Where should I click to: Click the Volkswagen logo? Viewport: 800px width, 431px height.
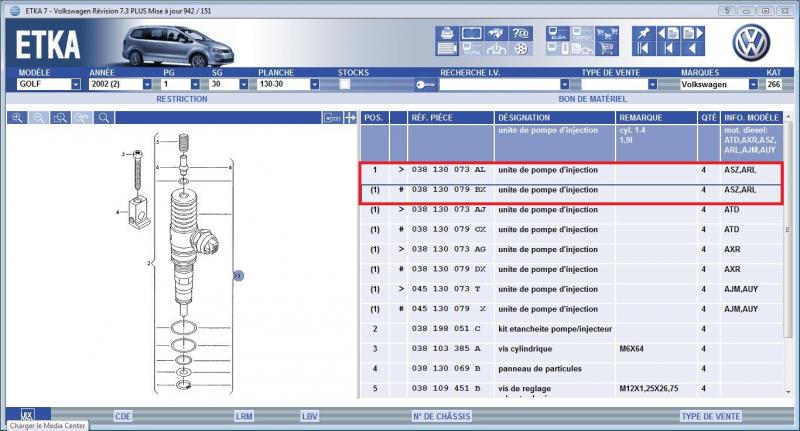click(751, 42)
